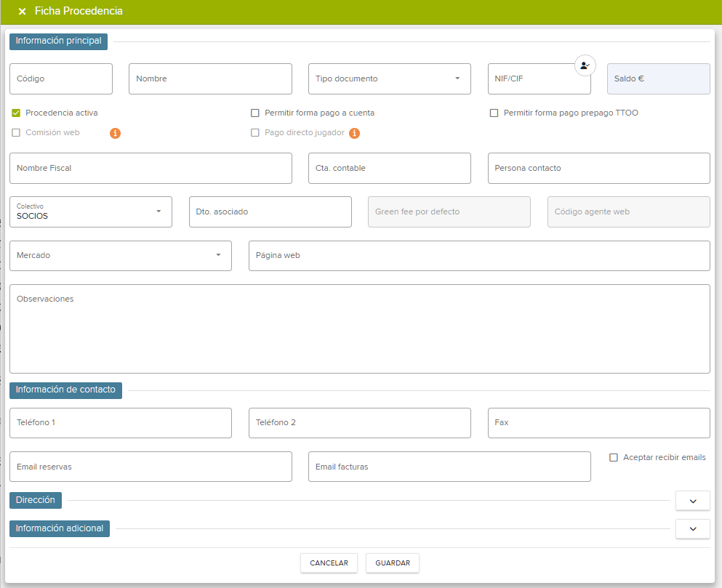The width and height of the screenshot is (722, 588).
Task: Uncheck the Procedencia activa checkbox
Action: [x=16, y=113]
